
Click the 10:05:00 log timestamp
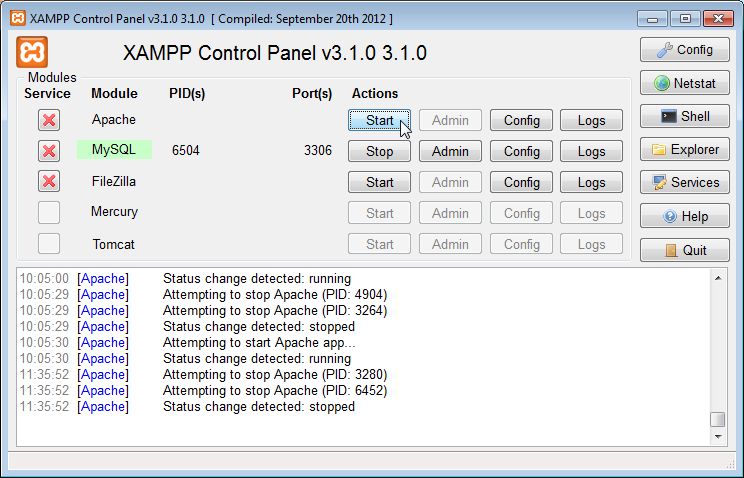click(44, 279)
